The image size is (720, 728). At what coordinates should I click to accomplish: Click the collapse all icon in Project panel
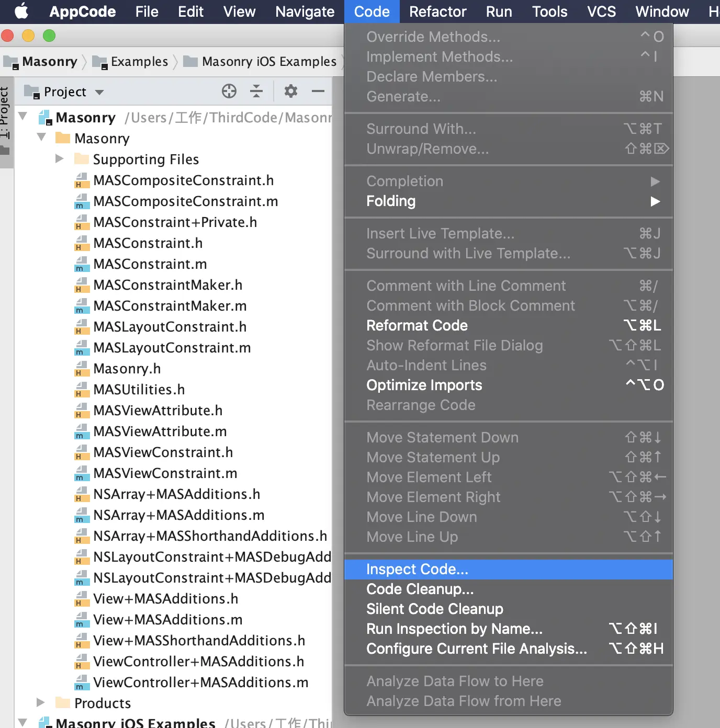click(256, 91)
